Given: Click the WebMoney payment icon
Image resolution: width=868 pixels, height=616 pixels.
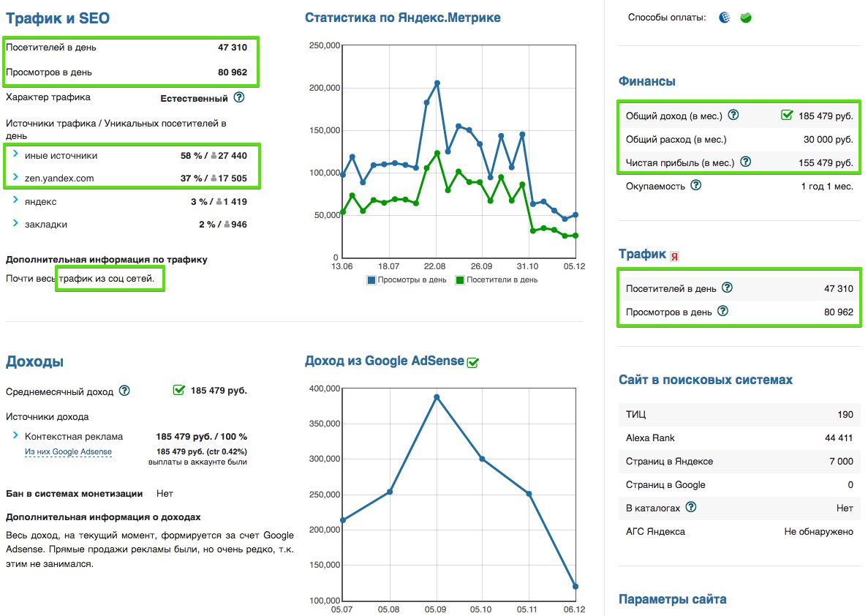Looking at the screenshot, I should (x=724, y=18).
